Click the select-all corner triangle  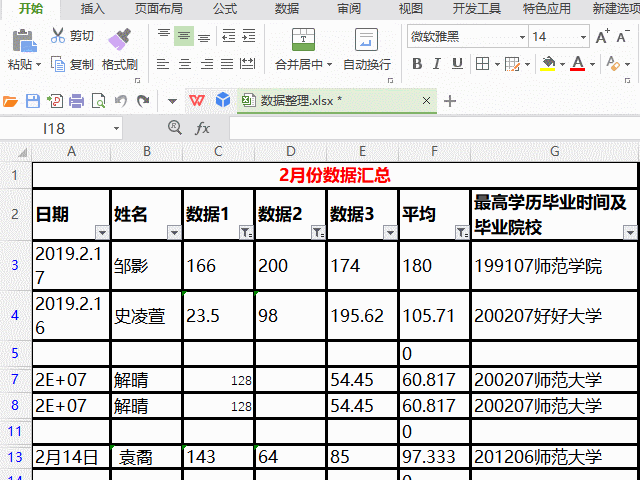tap(22, 152)
